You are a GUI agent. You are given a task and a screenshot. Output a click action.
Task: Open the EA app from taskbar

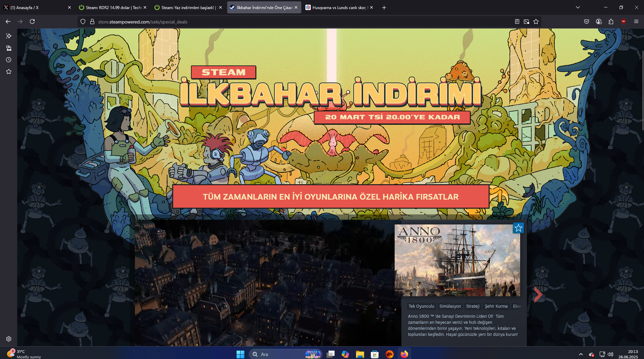pos(390,354)
